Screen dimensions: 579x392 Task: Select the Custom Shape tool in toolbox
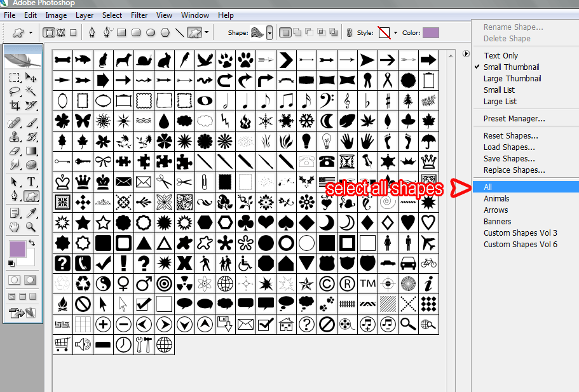tap(31, 196)
